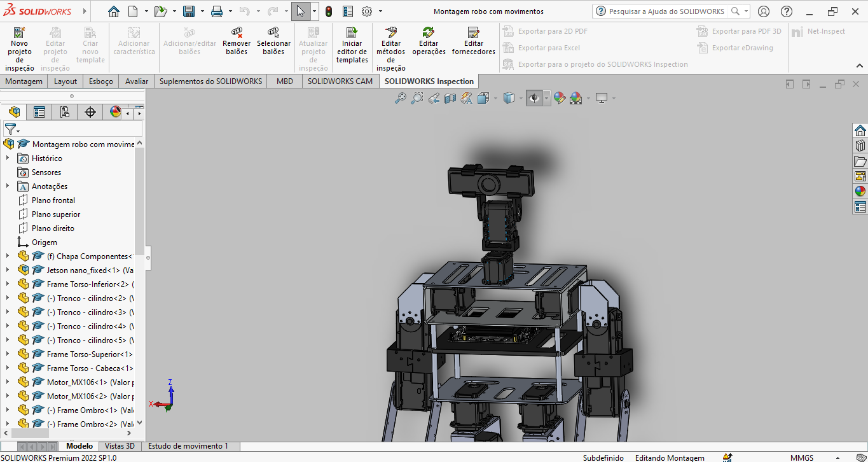Click Remover balões tool
Viewport: 868px width, 462px height.
(x=237, y=41)
